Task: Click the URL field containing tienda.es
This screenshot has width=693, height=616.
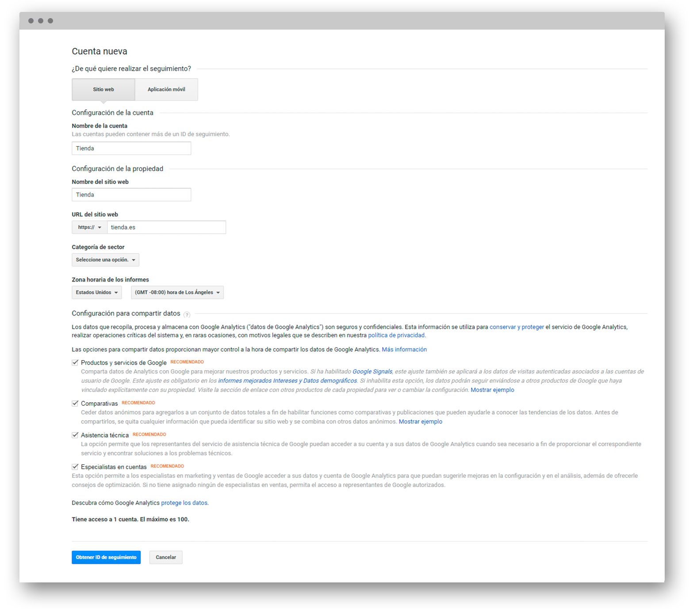Action: (x=166, y=227)
